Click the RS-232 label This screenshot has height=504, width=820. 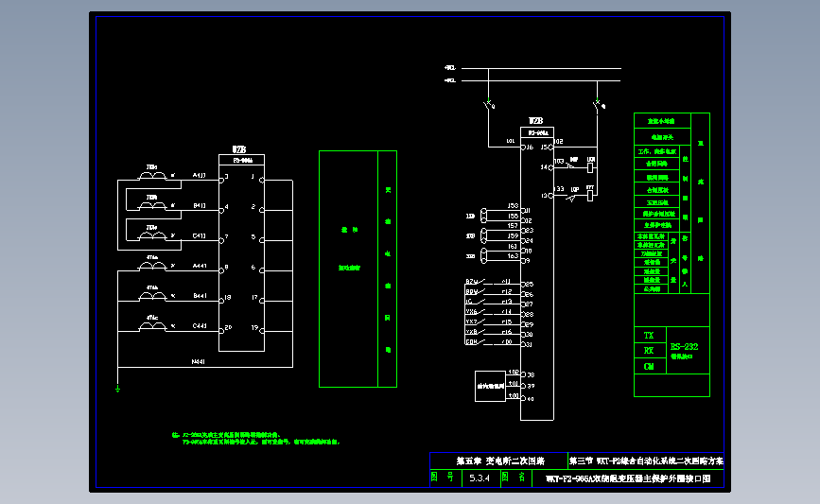[684, 347]
